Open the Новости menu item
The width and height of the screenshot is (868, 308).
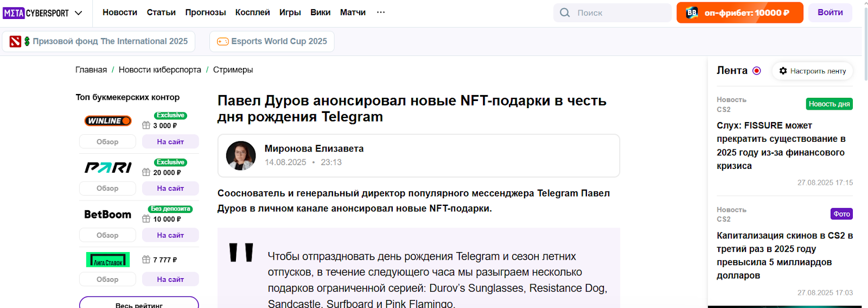(120, 12)
